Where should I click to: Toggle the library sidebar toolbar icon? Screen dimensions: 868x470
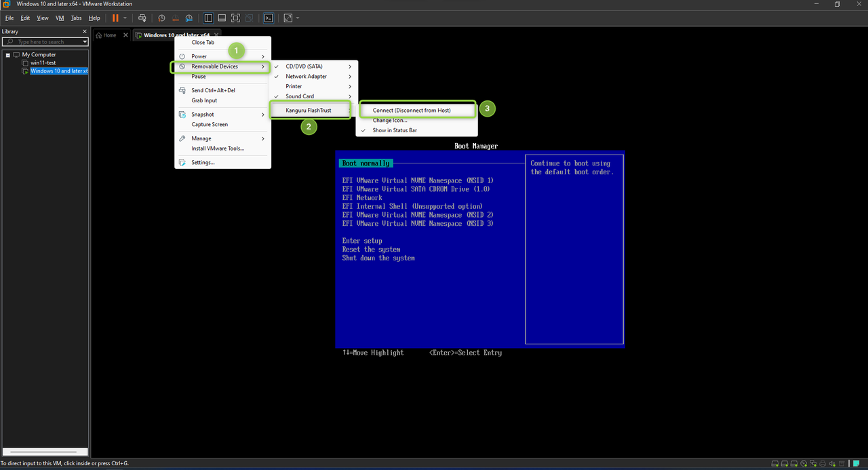click(x=208, y=18)
